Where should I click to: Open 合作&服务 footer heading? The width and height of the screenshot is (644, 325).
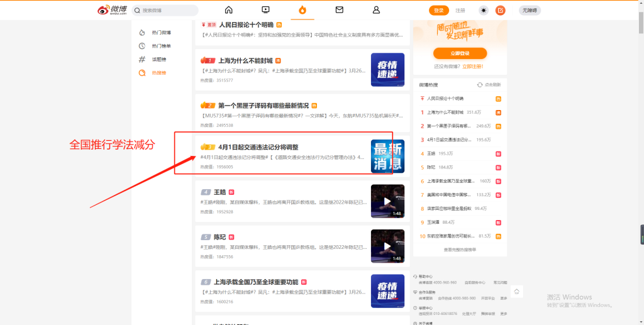pyautogui.click(x=427, y=292)
